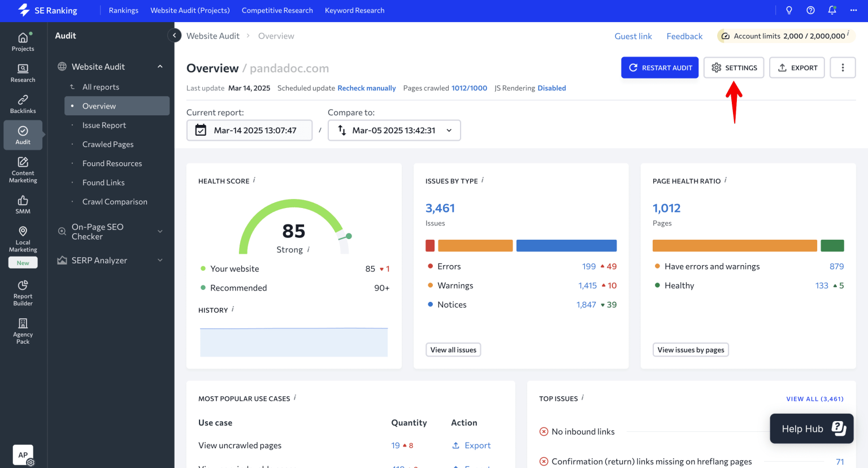Select Issue Report in the sidebar
This screenshot has height=468, width=868.
tap(104, 125)
